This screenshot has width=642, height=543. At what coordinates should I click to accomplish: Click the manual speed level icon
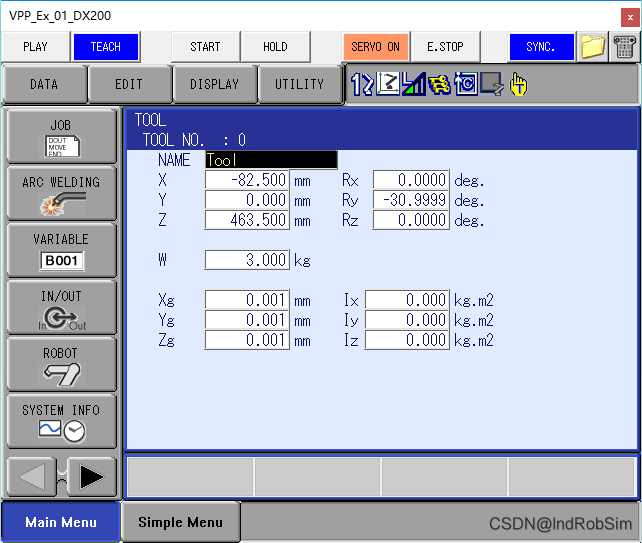(x=414, y=84)
